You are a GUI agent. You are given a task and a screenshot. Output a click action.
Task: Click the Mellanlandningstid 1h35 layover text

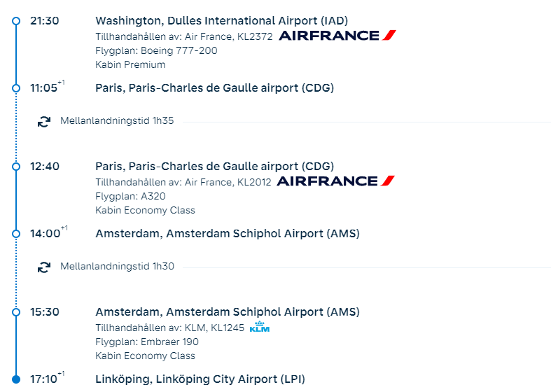(117, 121)
